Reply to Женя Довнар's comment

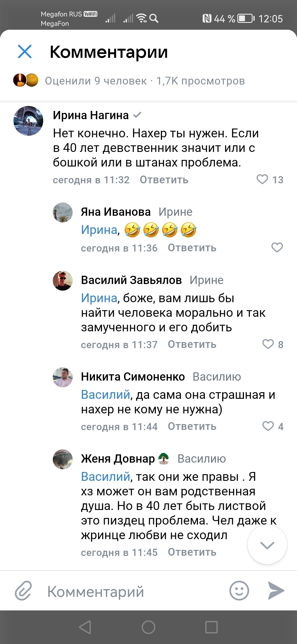[x=192, y=552]
